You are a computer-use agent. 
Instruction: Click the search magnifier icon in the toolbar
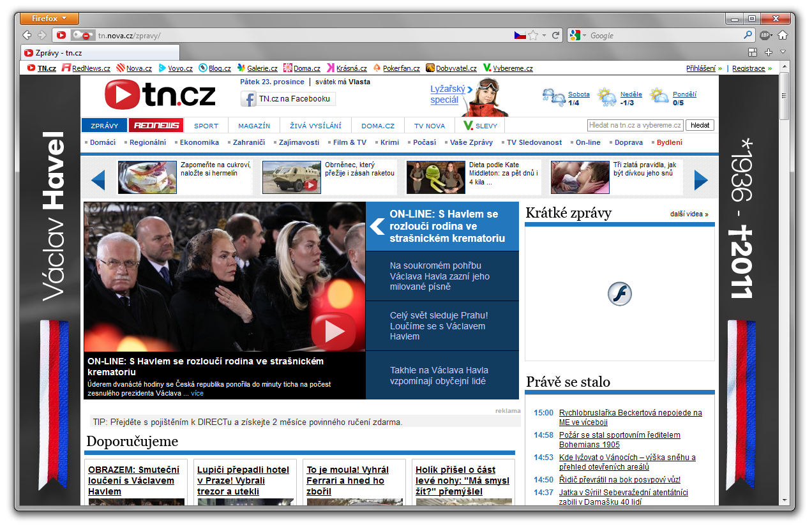[749, 35]
